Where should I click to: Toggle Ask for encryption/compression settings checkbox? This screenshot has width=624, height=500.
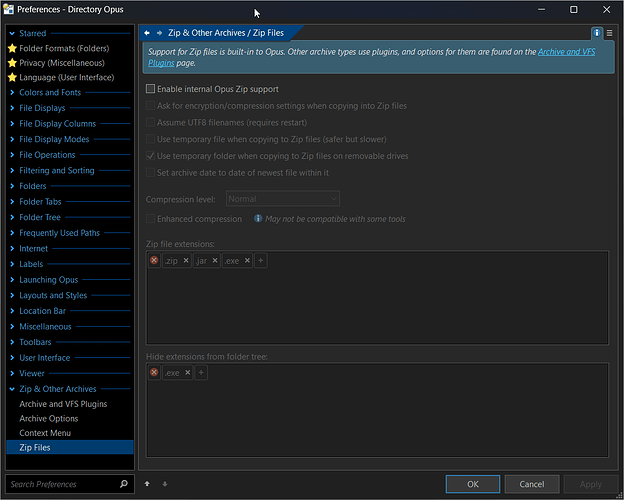click(x=150, y=105)
